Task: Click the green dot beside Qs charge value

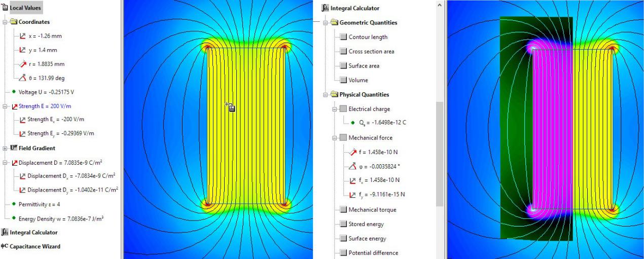Action: coord(352,123)
